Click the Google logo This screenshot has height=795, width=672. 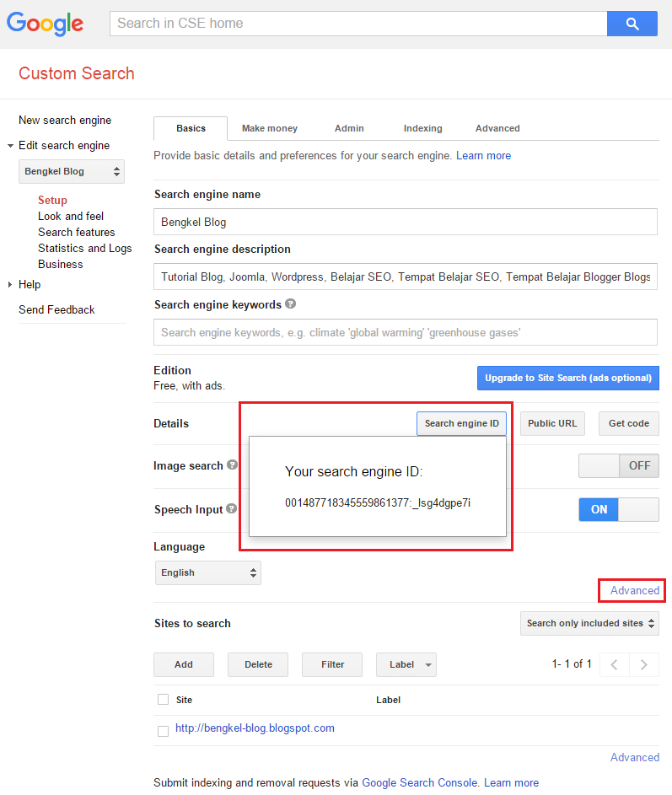pyautogui.click(x=46, y=24)
